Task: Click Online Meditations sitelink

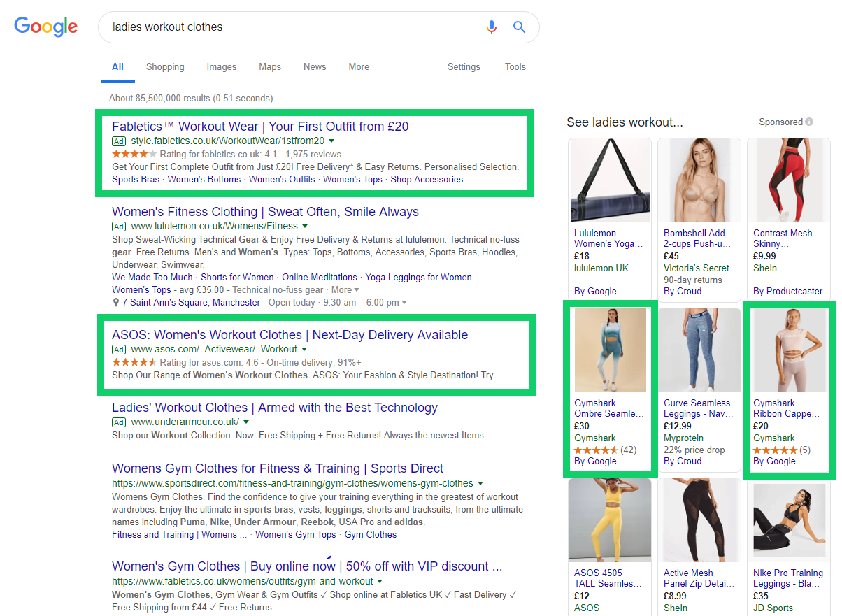Action: tap(320, 278)
